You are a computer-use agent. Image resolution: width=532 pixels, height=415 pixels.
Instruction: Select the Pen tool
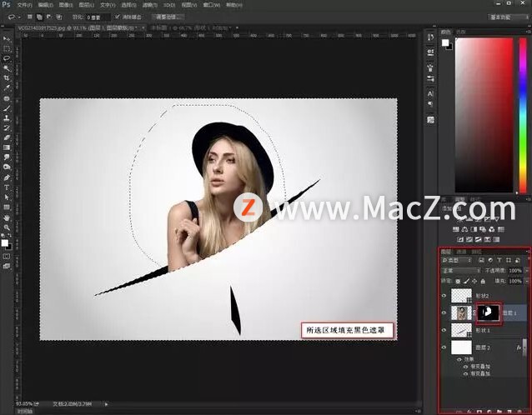point(7,177)
